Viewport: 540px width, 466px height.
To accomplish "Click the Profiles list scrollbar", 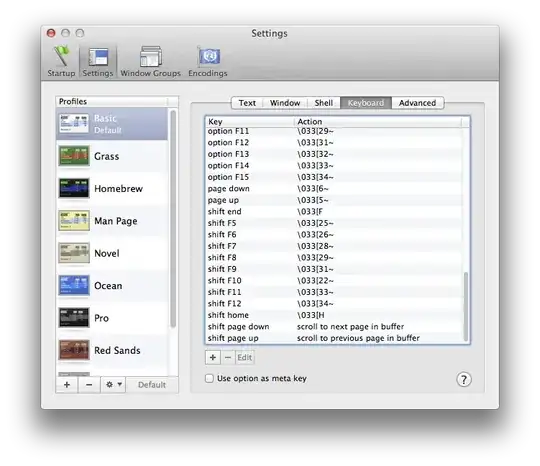I will click(173, 219).
